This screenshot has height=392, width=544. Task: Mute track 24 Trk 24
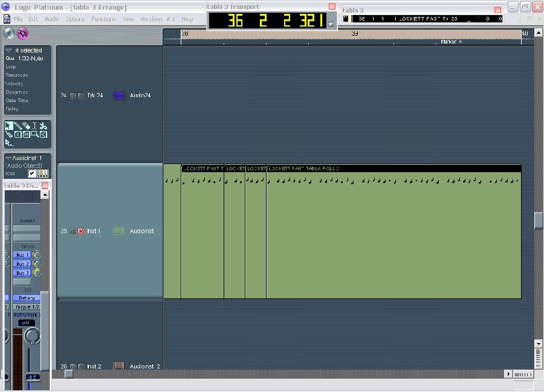coord(73,96)
